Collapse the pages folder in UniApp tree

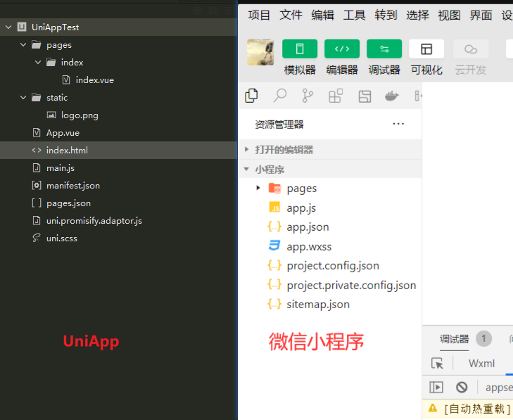pos(23,44)
